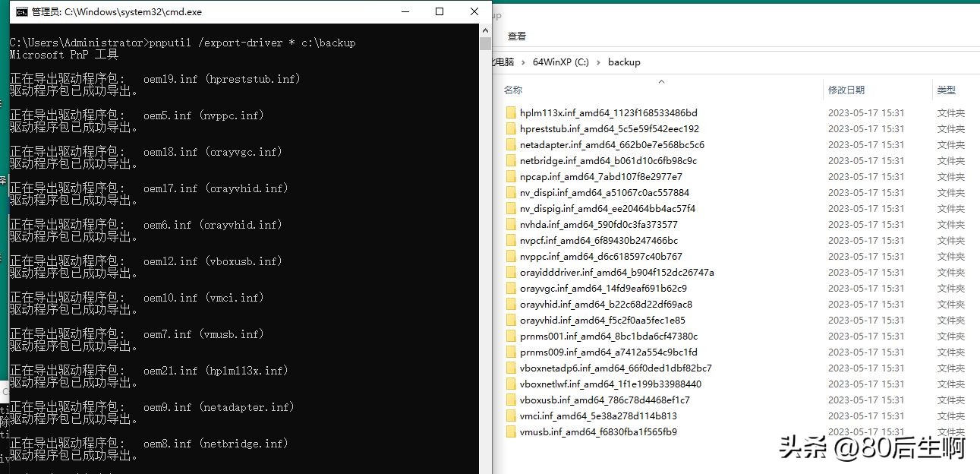
Task: Click the backup breadcrumb segment
Action: click(x=624, y=62)
